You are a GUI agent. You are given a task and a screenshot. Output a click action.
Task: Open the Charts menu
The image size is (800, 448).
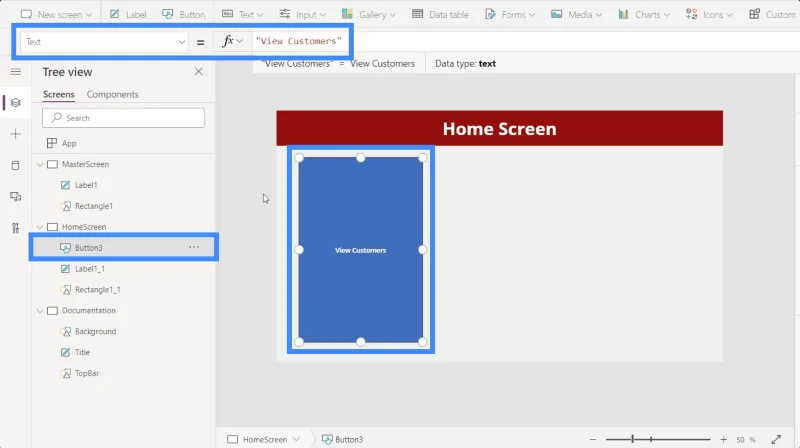(644, 14)
